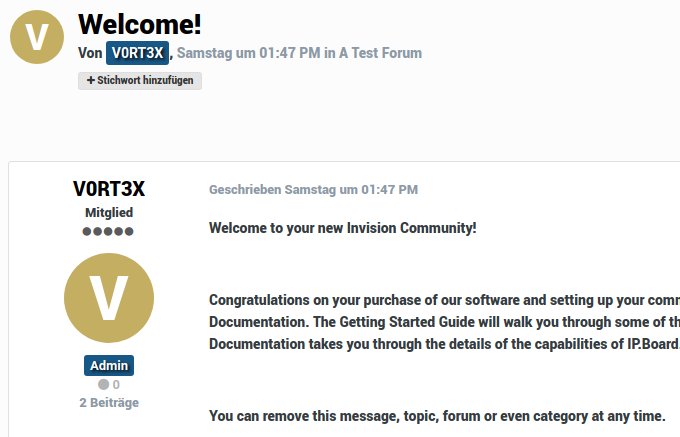Screen dimensions: 680x437
Task: Click the plus icon in the tag button
Action: (90, 81)
